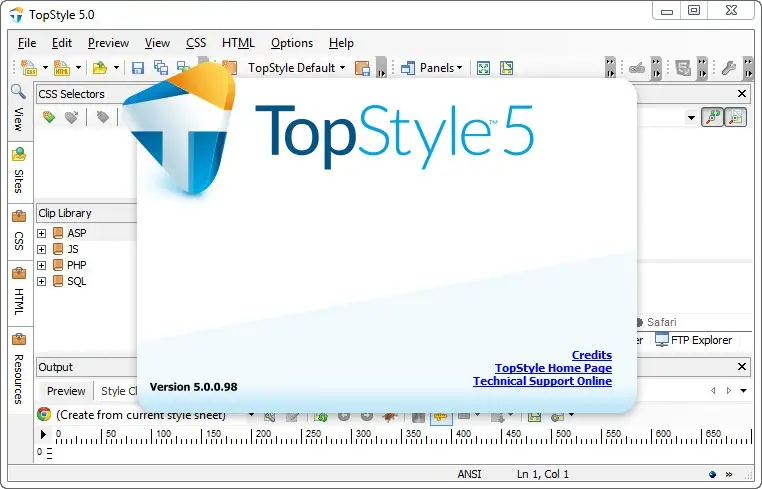Toggle the second inspector button with document
The image size is (762, 489).
tap(736, 117)
